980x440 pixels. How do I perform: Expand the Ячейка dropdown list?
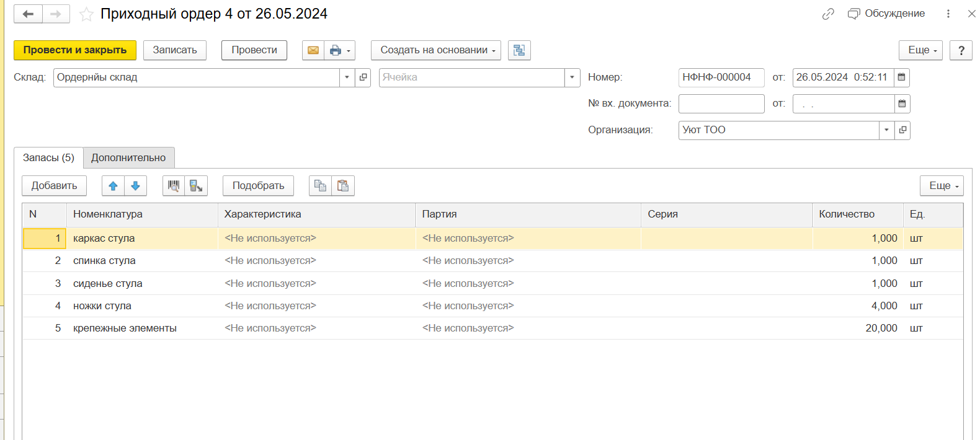pyautogui.click(x=572, y=77)
